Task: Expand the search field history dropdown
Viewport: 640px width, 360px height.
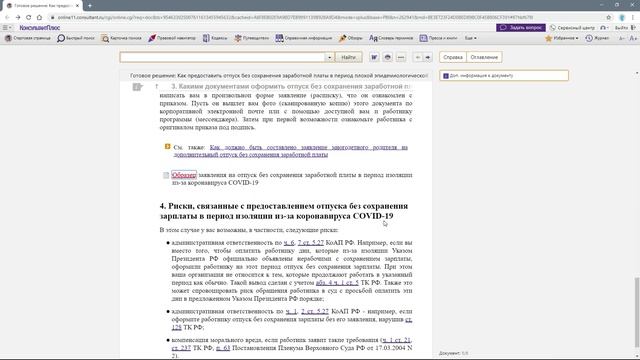Action: (x=329, y=57)
